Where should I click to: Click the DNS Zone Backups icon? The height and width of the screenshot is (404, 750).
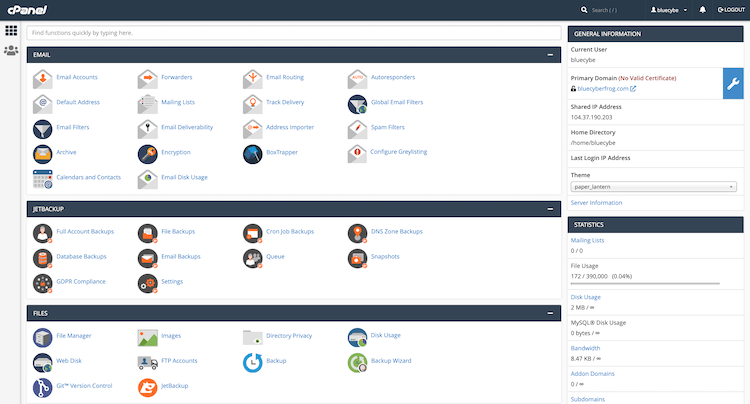357,233
